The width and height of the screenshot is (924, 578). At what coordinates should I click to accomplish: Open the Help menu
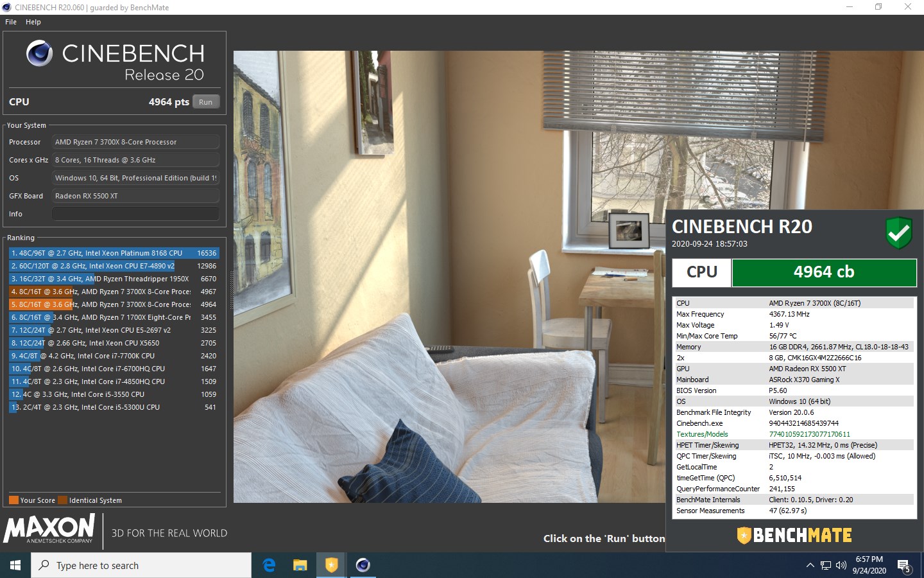point(33,22)
